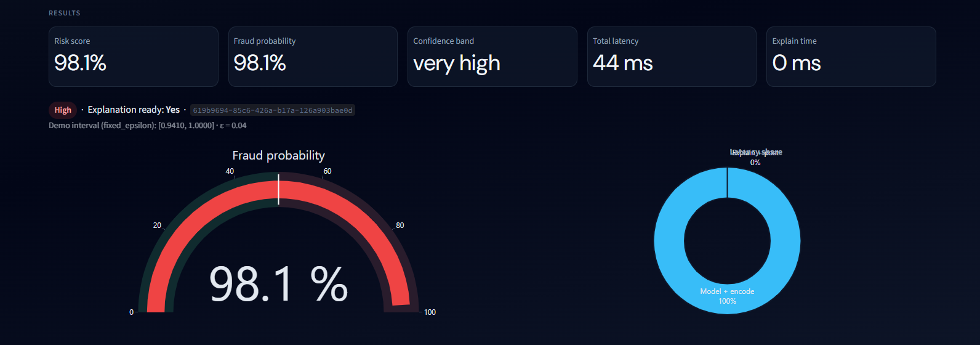
Task: Click the Explanation ready: Yes text
Action: 134,110
